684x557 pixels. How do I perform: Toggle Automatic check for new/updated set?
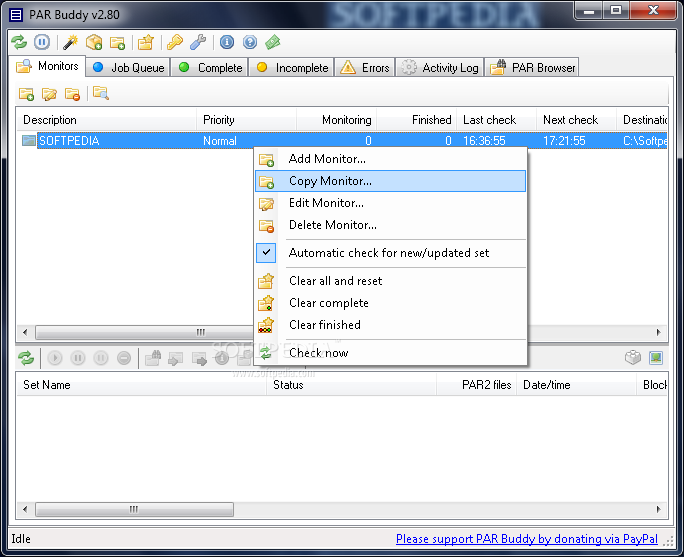[390, 253]
